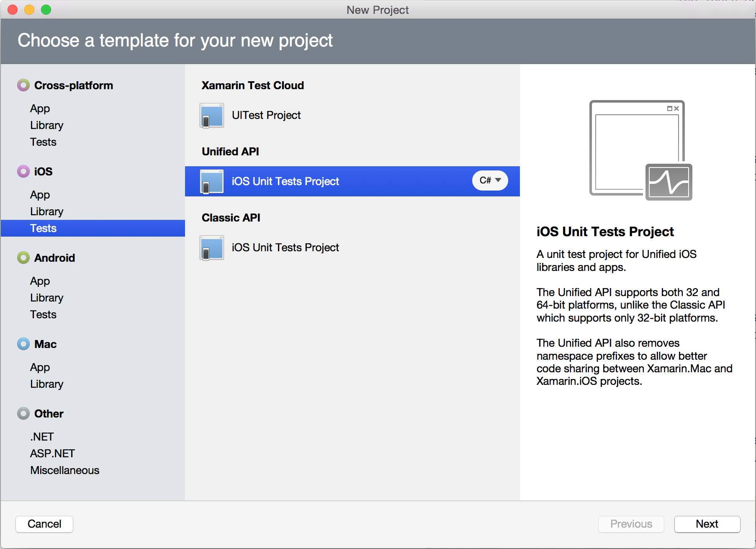The image size is (756, 549).
Task: Click the Mac heading label
Action: point(45,344)
